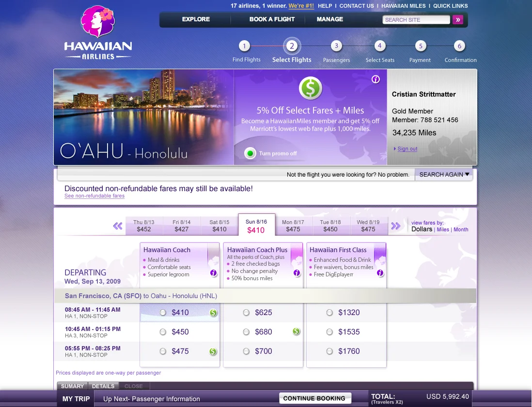The width and height of the screenshot is (532, 407).
Task: Click the green dollar promo icon in banner
Action: (311, 89)
